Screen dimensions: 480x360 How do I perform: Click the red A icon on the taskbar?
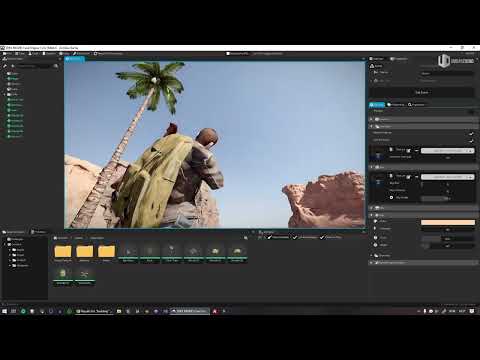[215, 311]
